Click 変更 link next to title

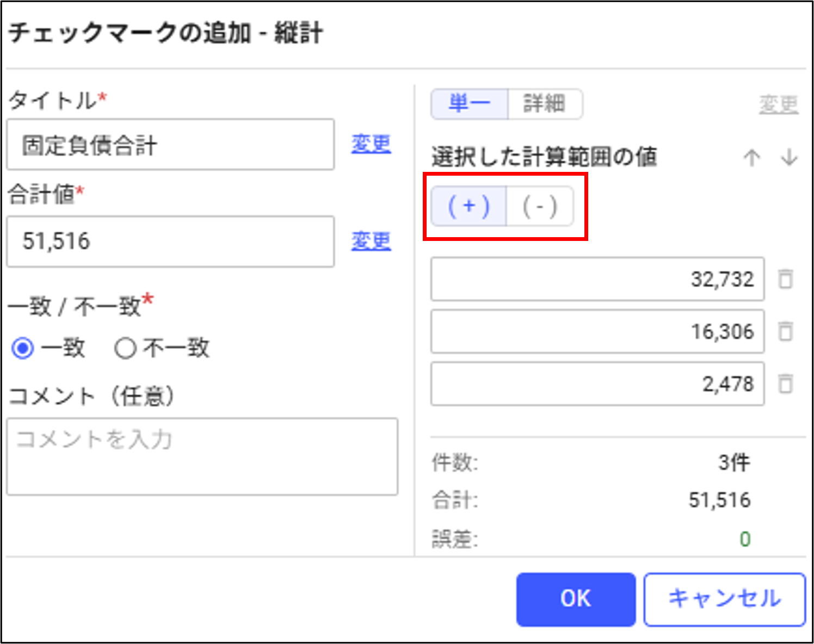pyautogui.click(x=371, y=144)
